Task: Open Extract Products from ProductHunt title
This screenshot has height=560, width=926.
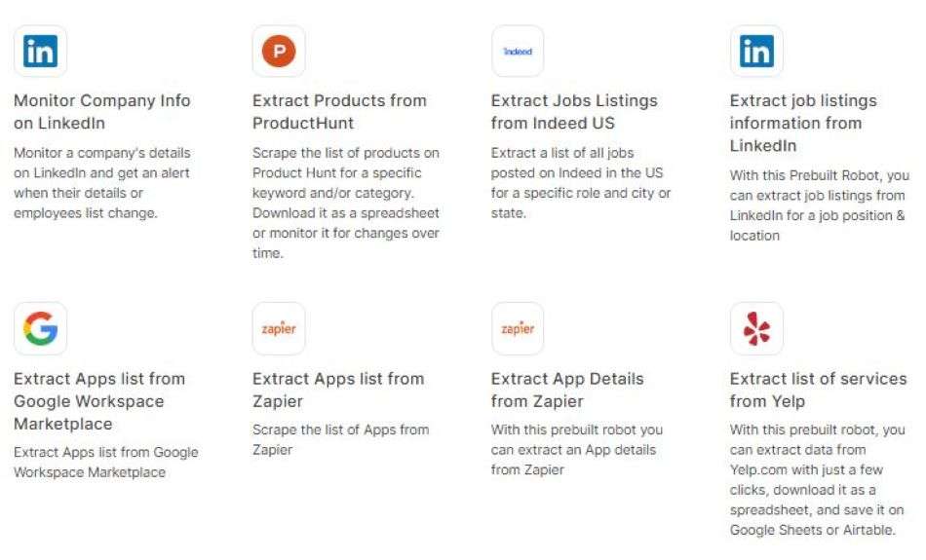Action: coord(339,112)
